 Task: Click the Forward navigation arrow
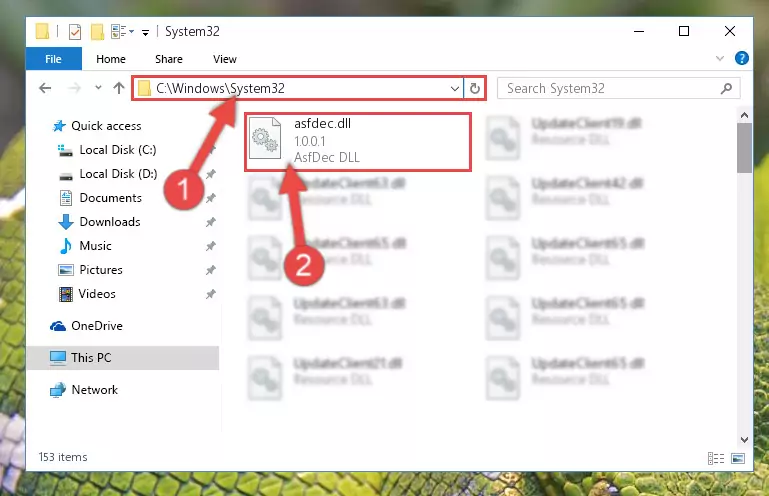click(x=74, y=88)
